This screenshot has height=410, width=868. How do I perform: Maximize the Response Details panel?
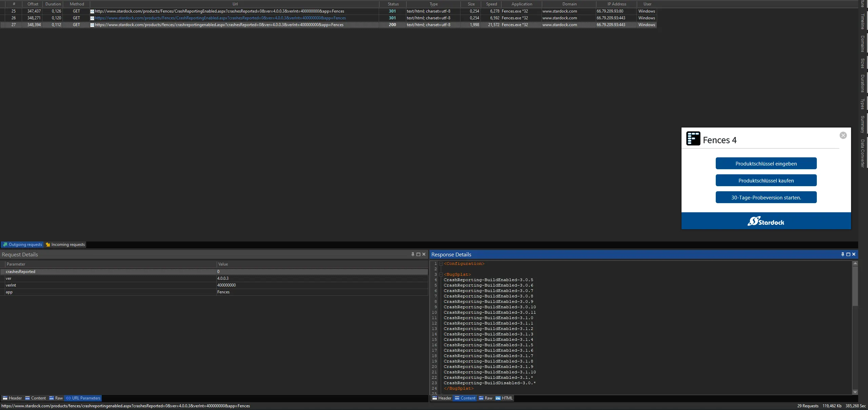848,254
